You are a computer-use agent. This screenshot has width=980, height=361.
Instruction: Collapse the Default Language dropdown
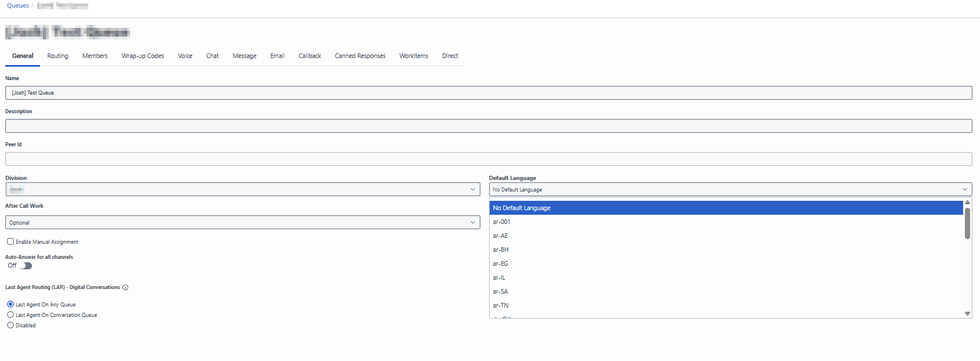tap(730, 190)
